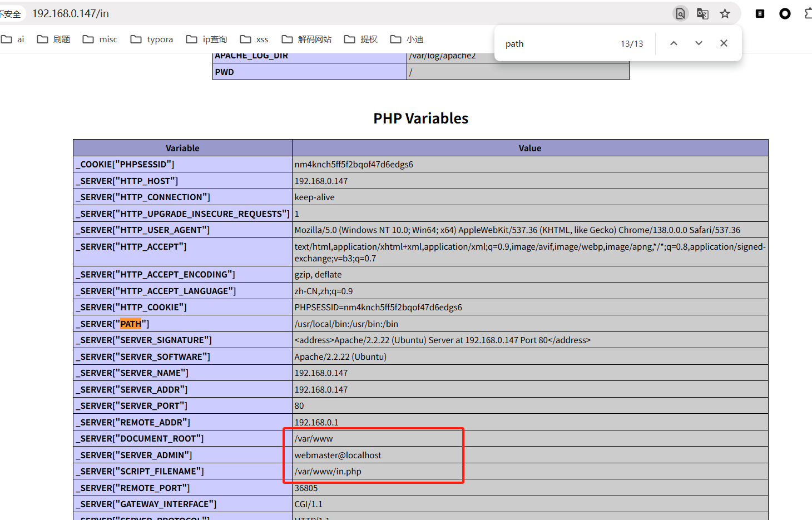Click the gzip, deflate value
Image resolution: width=812 pixels, height=520 pixels.
318,275
